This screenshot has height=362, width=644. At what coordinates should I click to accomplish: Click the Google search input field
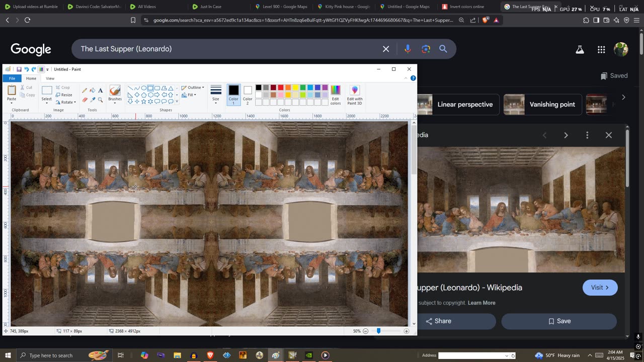click(x=229, y=49)
